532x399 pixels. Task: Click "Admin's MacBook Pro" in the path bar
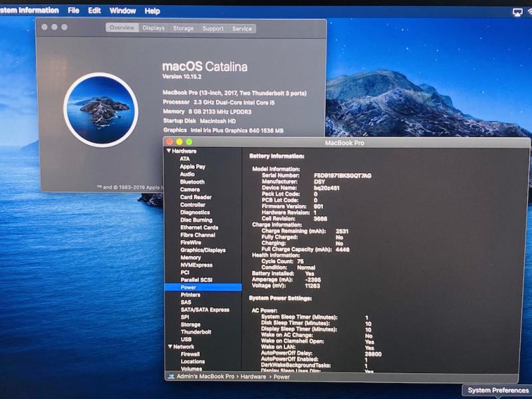[205, 376]
